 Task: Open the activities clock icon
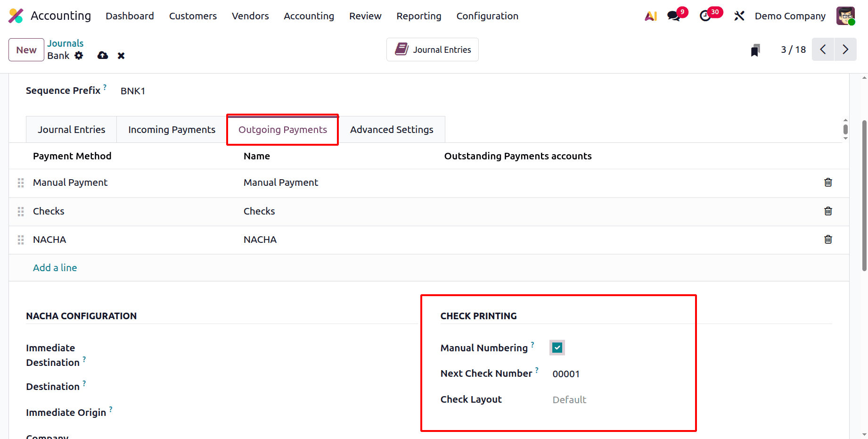point(707,16)
